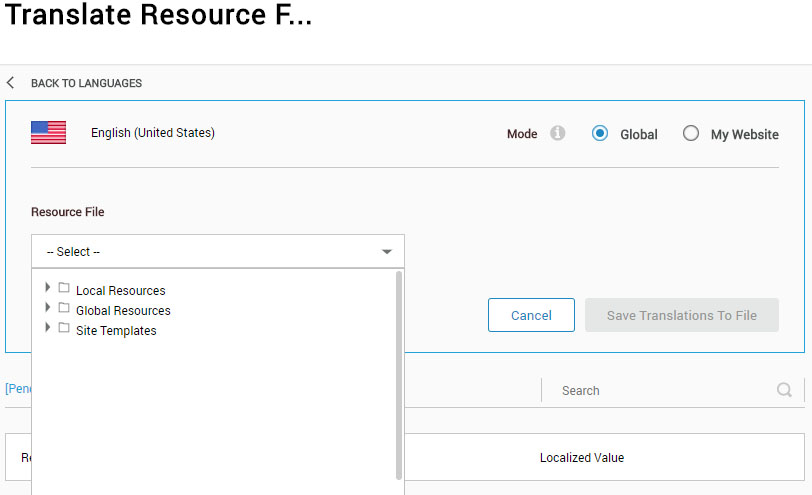The width and height of the screenshot is (812, 495).
Task: Select the Global mode radio button
Action: [x=600, y=134]
